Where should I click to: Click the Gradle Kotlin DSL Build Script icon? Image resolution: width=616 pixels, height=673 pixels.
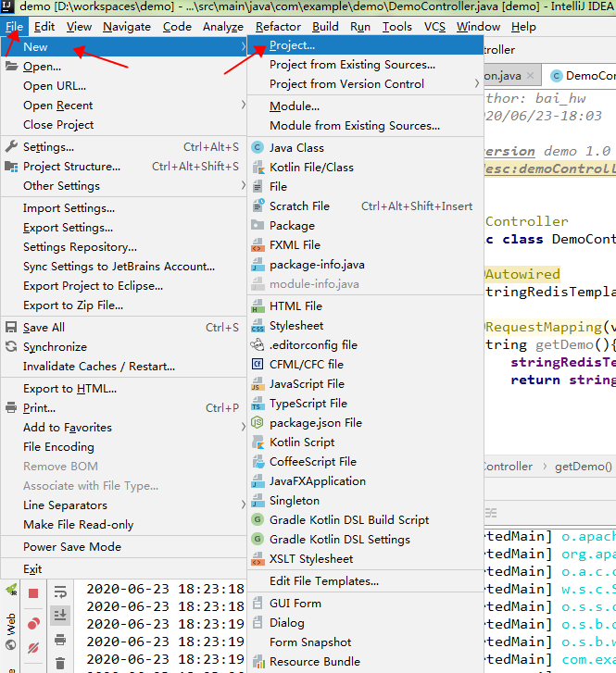tap(258, 519)
